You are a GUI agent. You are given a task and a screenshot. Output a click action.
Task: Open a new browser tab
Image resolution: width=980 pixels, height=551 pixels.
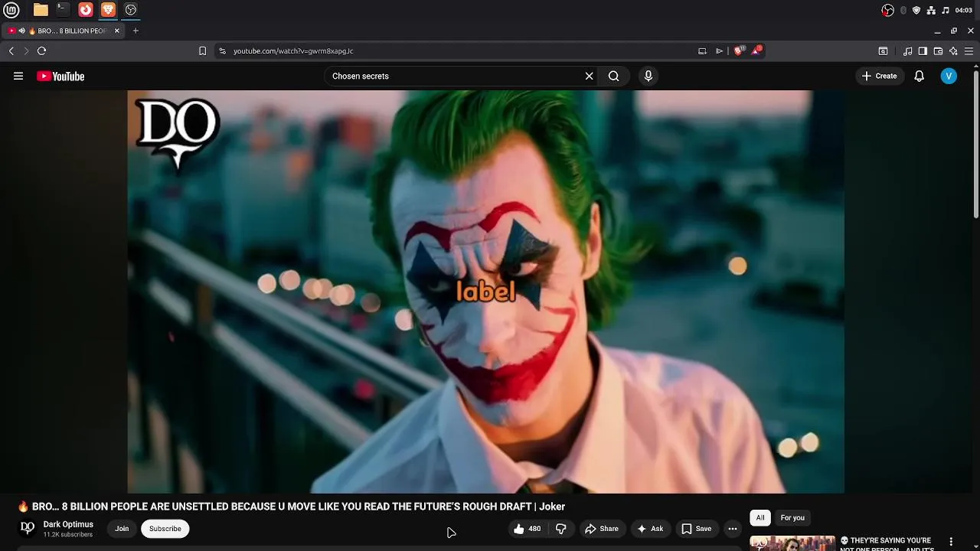click(x=136, y=31)
